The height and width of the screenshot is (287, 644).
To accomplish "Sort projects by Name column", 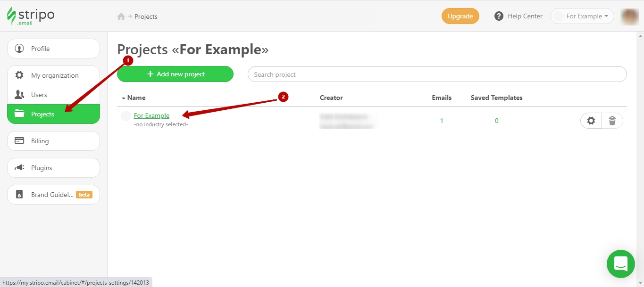I will [x=134, y=98].
